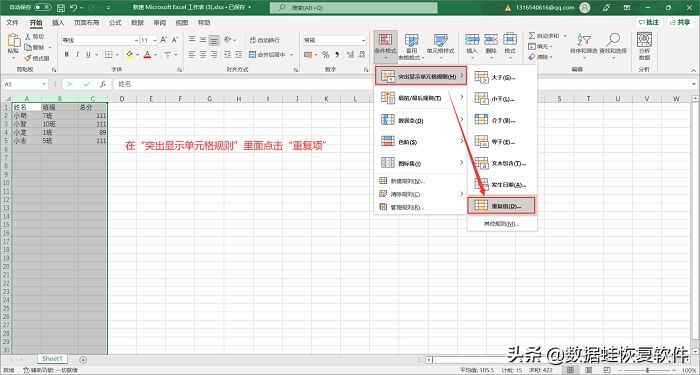Click the Search (搜索) box in title bar

tap(354, 8)
